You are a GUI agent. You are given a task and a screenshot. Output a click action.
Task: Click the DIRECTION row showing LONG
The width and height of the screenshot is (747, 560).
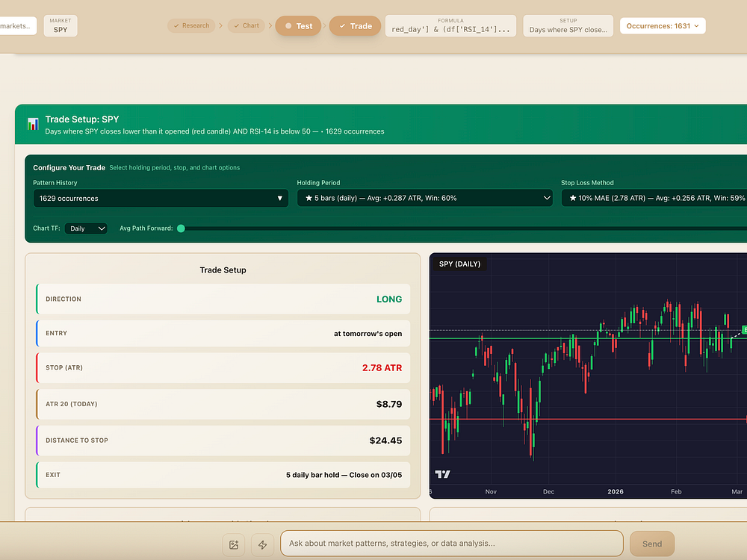click(x=223, y=299)
